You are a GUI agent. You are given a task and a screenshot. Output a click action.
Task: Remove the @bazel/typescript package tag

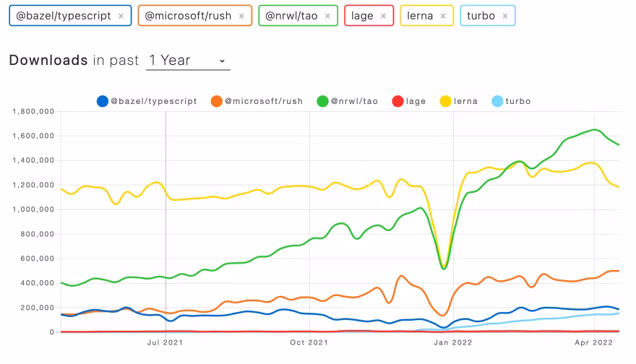coord(121,16)
